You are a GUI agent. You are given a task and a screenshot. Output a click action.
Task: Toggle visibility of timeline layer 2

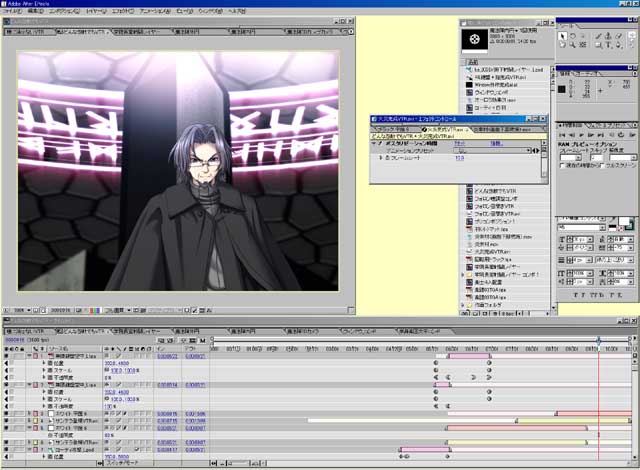(x=6, y=385)
